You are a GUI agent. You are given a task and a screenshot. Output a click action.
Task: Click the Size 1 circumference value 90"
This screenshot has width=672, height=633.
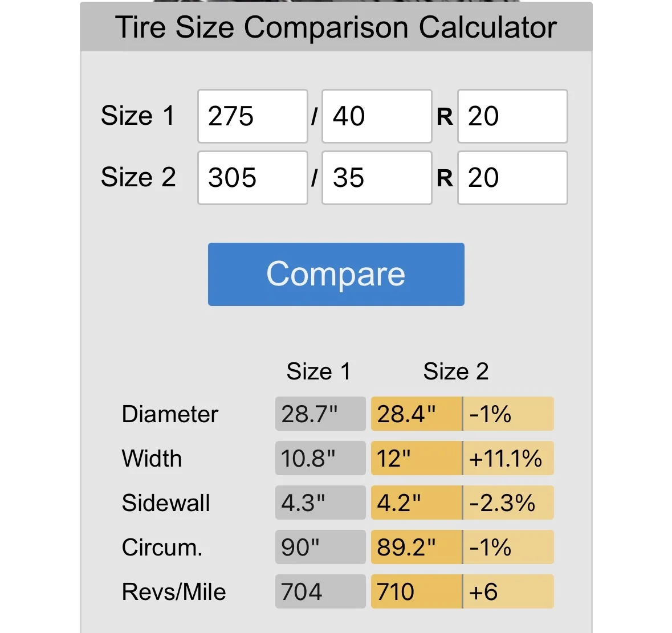coord(320,547)
